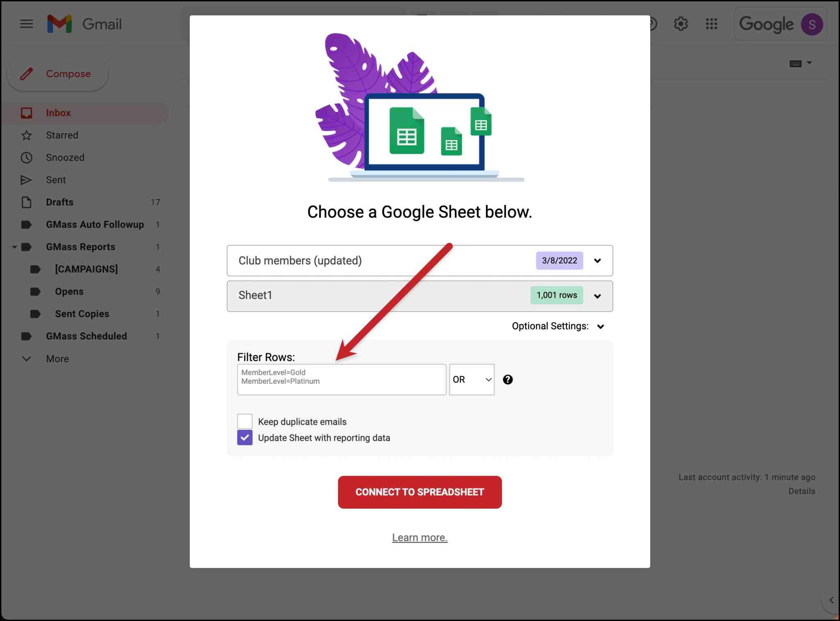
Task: Open Google apps grid launcher
Action: click(712, 23)
